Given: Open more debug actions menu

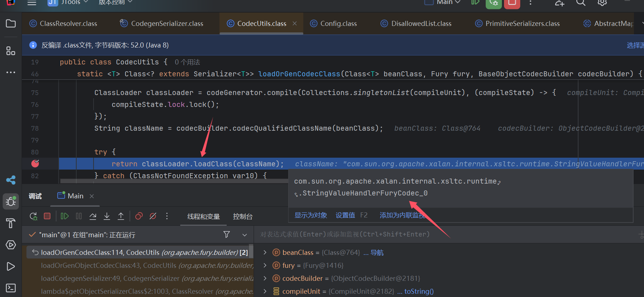Looking at the screenshot, I should [x=167, y=216].
